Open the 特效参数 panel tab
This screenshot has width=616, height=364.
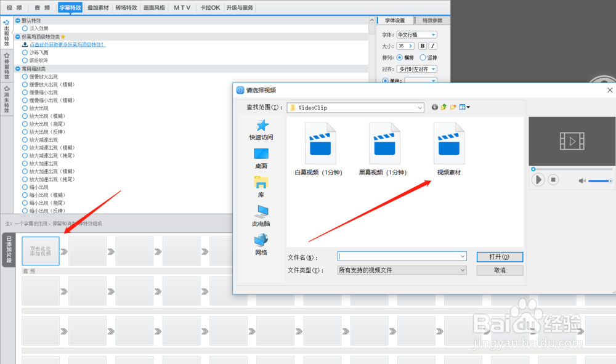pos(432,20)
